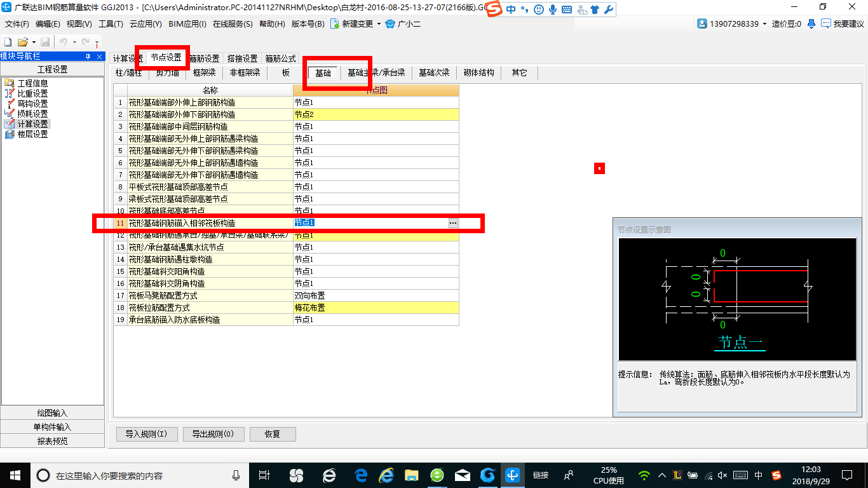The height and width of the screenshot is (488, 868).
Task: Open account dropdown next to 13907298339
Action: click(764, 24)
